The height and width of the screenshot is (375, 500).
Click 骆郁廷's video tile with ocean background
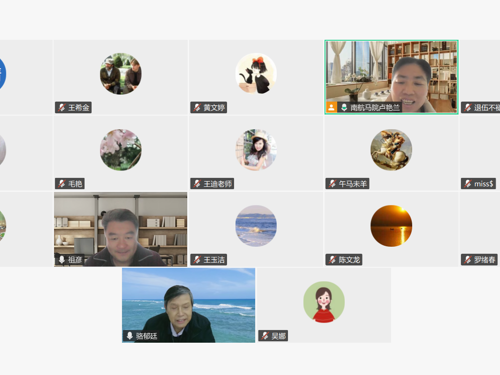pos(189,305)
